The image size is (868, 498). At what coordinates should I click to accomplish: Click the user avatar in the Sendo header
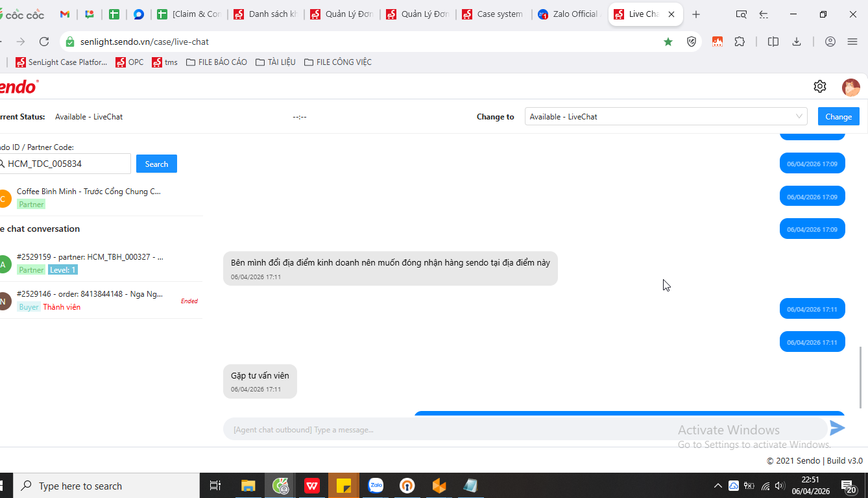pyautogui.click(x=851, y=87)
